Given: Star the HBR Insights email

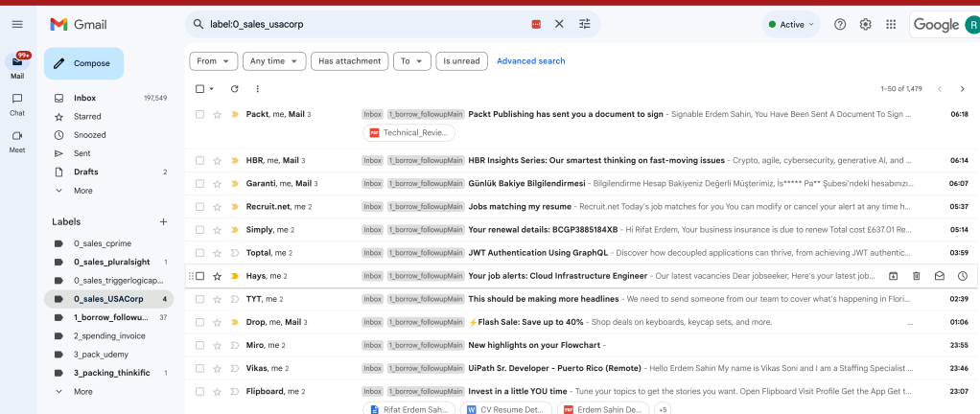Looking at the screenshot, I should click(x=217, y=160).
